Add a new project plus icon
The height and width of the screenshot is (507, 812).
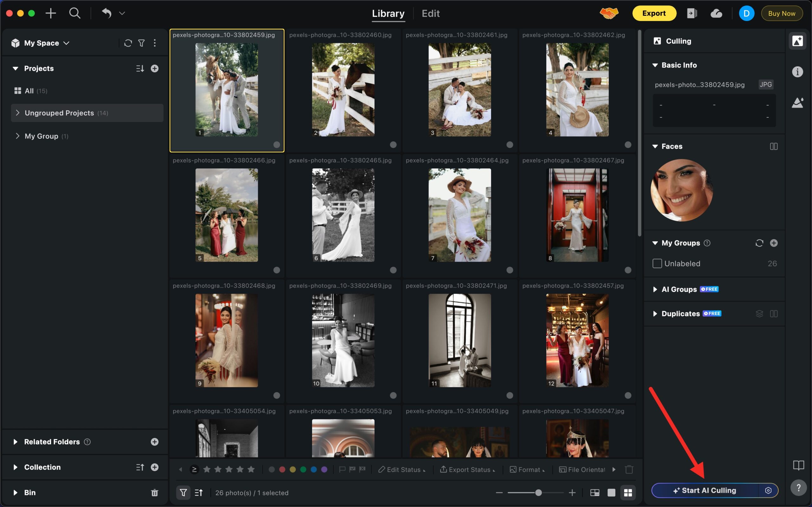154,68
